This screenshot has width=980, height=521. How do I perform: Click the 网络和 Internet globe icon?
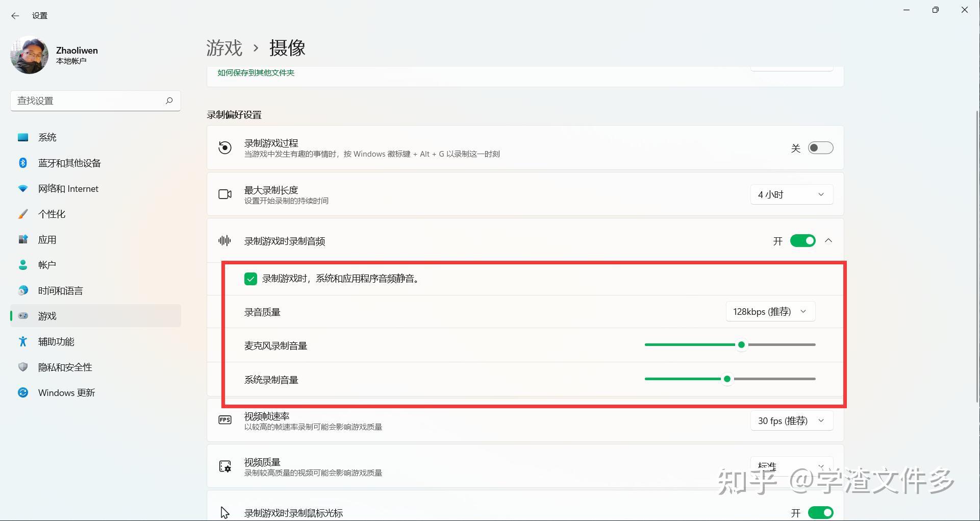(x=22, y=188)
